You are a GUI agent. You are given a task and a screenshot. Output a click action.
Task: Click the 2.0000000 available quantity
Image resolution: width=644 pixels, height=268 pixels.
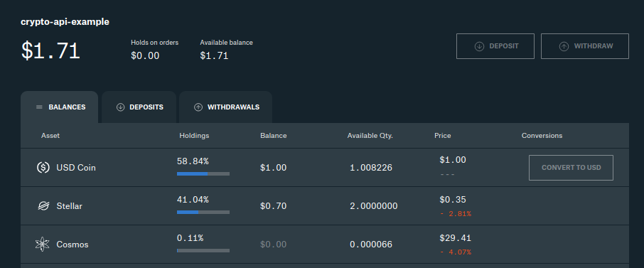(x=374, y=206)
